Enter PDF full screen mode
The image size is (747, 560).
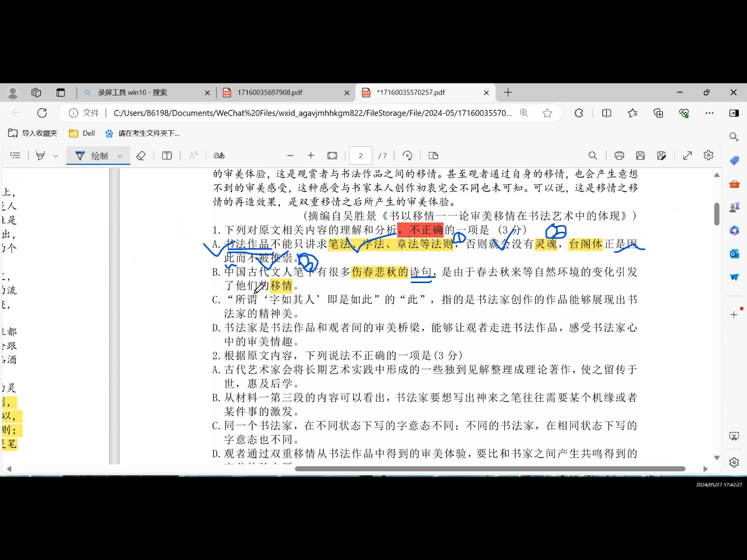tap(687, 156)
